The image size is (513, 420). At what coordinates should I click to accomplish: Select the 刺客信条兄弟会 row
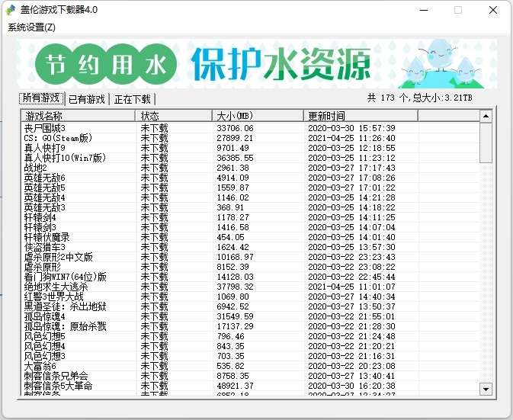pos(250,376)
